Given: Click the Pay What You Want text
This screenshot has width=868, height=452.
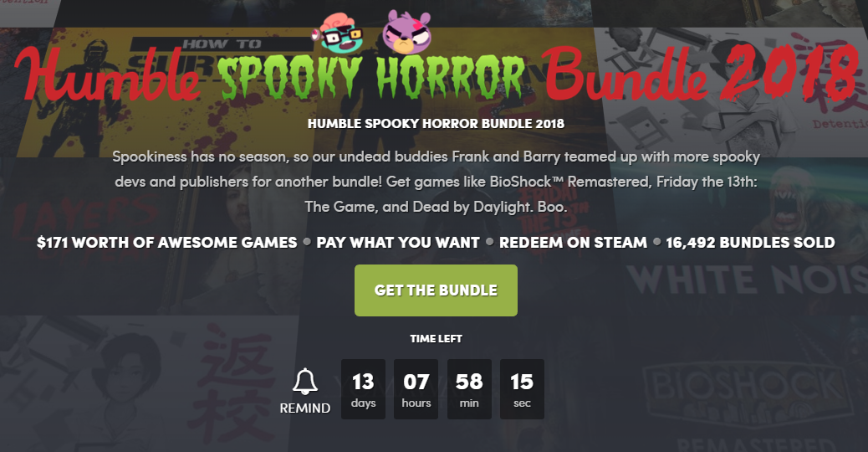Looking at the screenshot, I should (x=398, y=243).
